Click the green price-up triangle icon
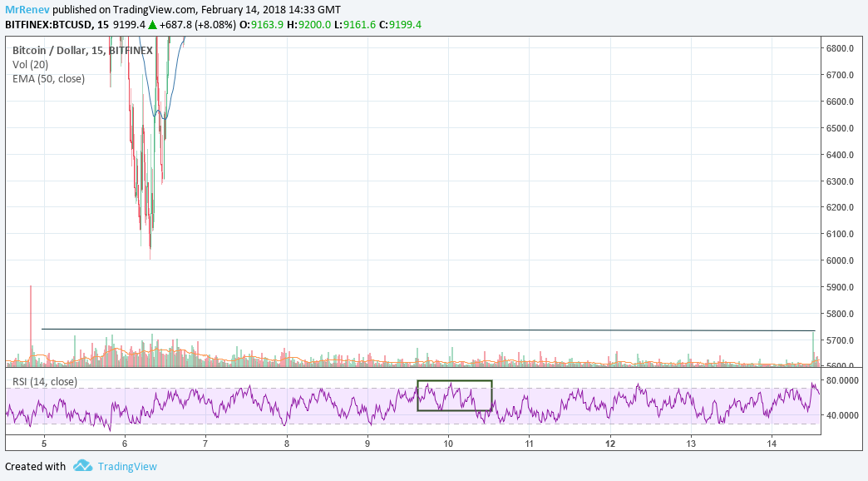 click(x=152, y=24)
